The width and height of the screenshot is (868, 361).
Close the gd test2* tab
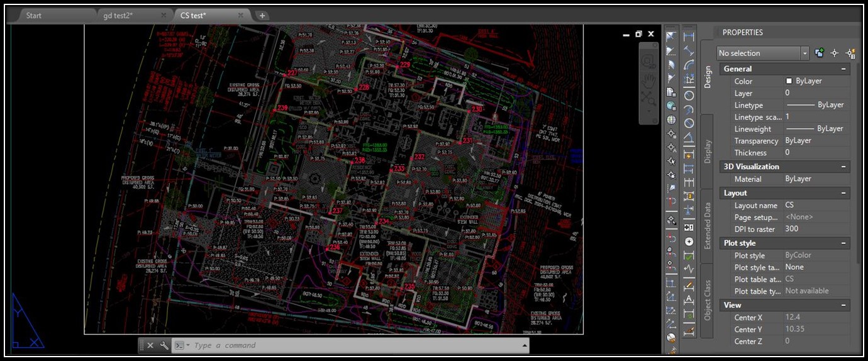[x=164, y=15]
